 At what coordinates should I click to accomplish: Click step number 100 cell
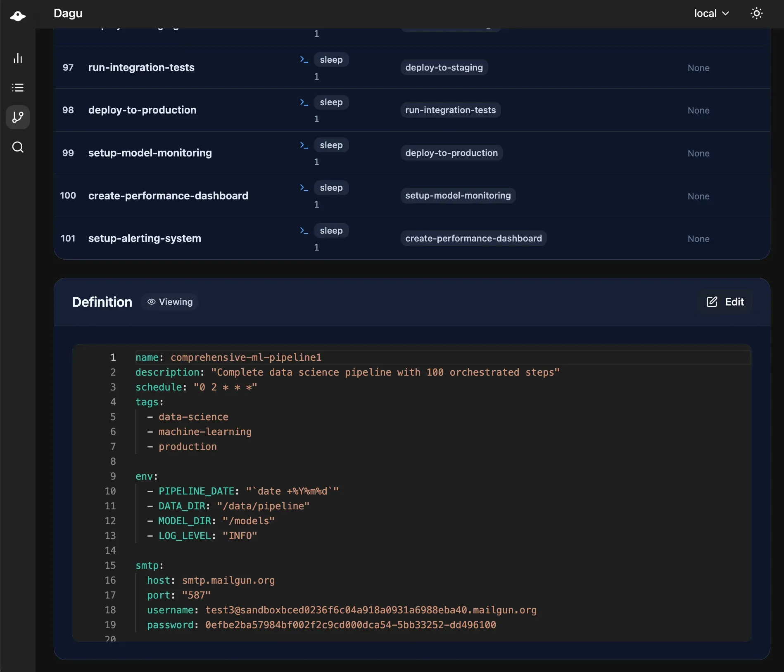pos(68,195)
